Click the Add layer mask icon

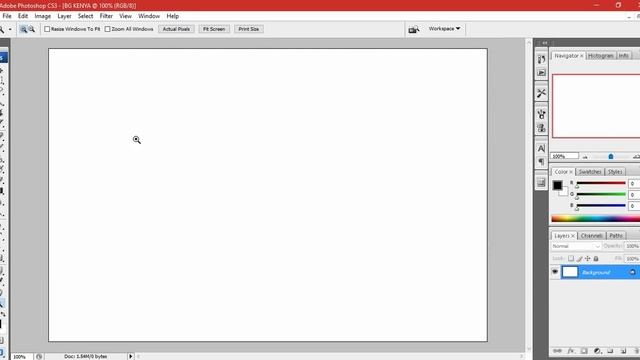click(x=584, y=351)
